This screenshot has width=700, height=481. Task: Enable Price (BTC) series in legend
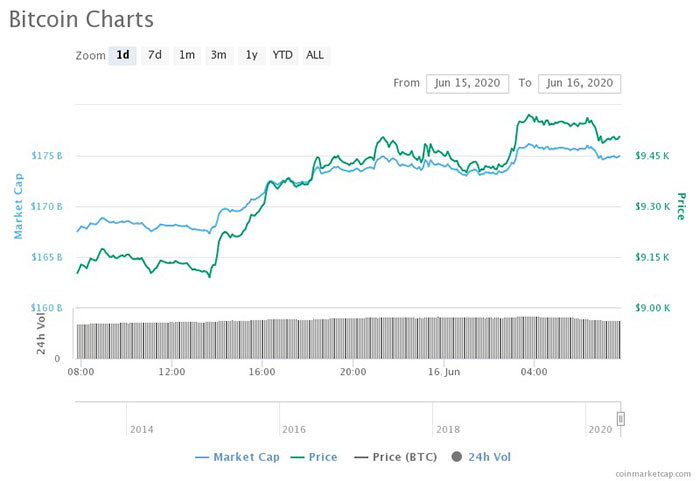[x=397, y=457]
